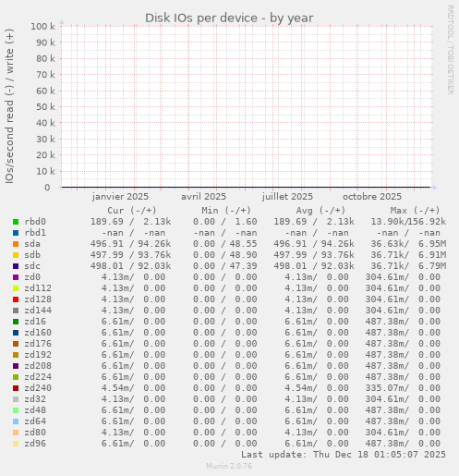
Task: Click the zd128 red legend swatch
Action: 16,299
